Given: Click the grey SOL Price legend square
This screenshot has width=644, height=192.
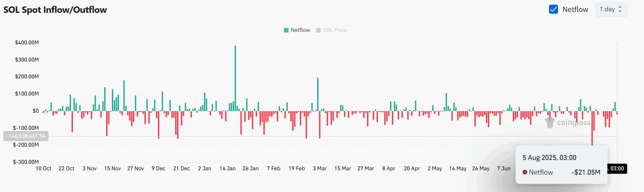Looking at the screenshot, I should click(318, 30).
